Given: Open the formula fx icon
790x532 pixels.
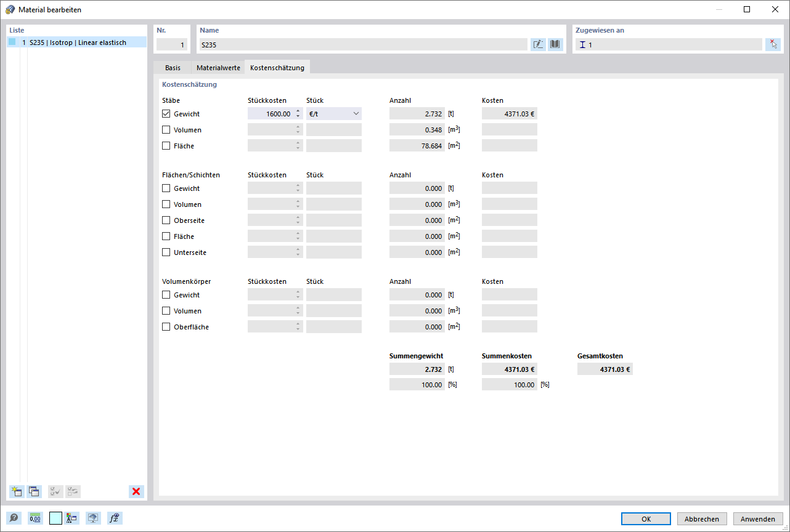Looking at the screenshot, I should pos(115,518).
